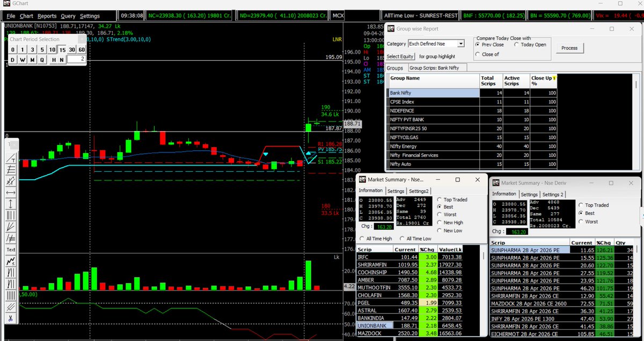The image size is (644, 341).
Task: Set chart period to 1 minute
Action: coord(21,50)
